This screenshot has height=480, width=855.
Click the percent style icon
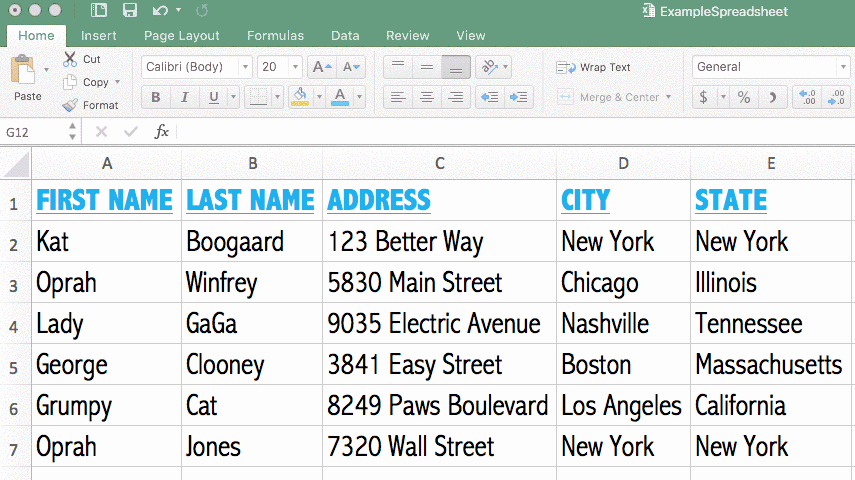(x=743, y=97)
